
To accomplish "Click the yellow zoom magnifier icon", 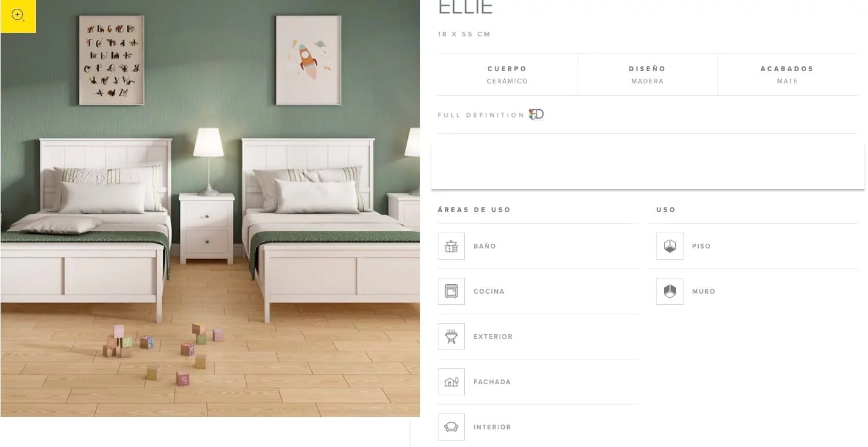I will click(18, 16).
